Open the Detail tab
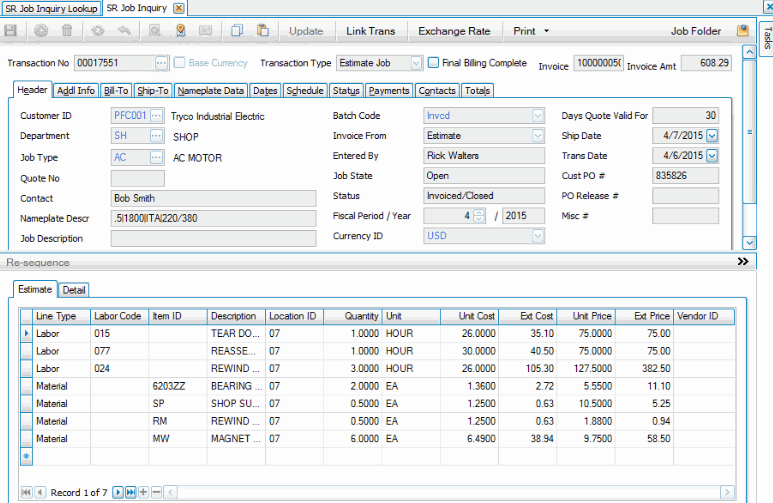 (74, 290)
